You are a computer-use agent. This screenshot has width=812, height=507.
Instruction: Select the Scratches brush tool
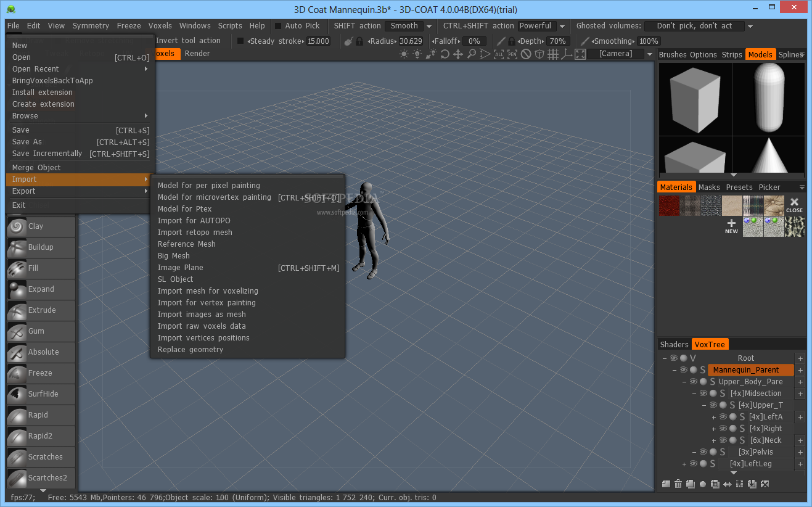41,457
